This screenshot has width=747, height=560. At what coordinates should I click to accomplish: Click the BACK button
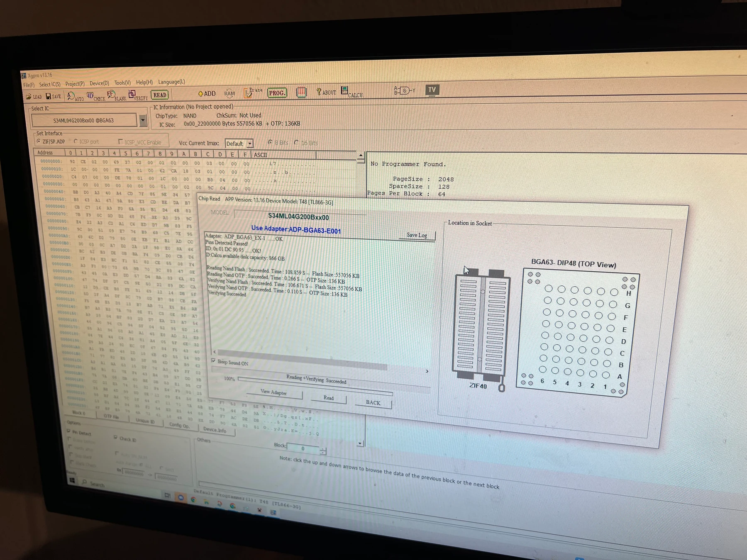click(x=373, y=402)
